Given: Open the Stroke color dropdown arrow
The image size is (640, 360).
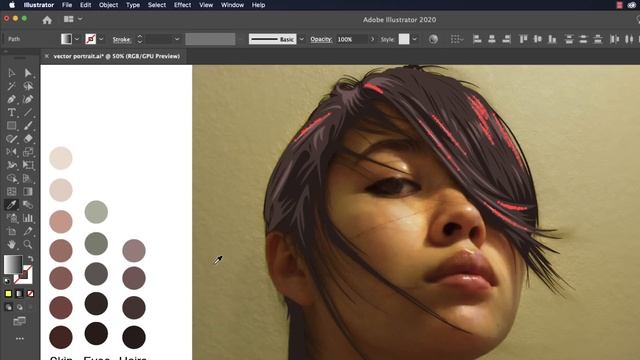Looking at the screenshot, I should pos(101,39).
